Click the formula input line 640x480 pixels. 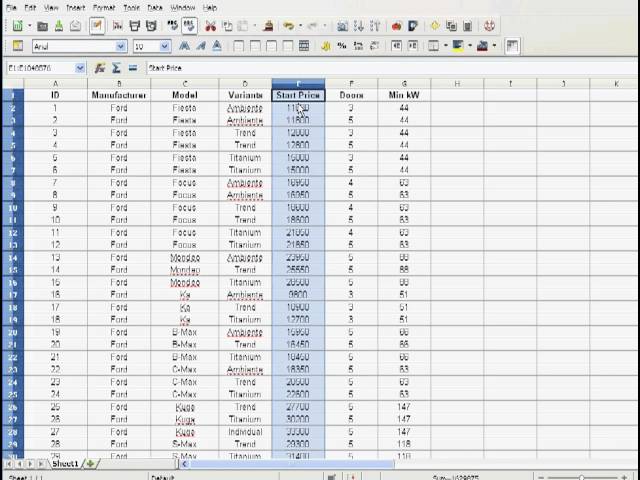click(391, 68)
